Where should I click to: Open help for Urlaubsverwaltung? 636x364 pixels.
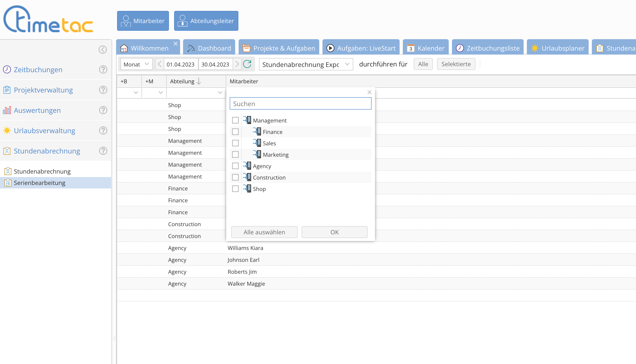(103, 130)
